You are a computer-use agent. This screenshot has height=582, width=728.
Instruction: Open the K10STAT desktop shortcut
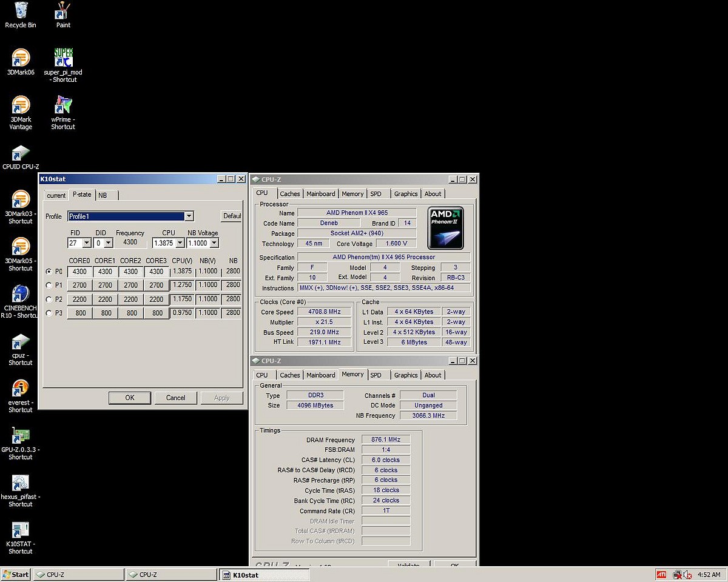[x=21, y=538]
